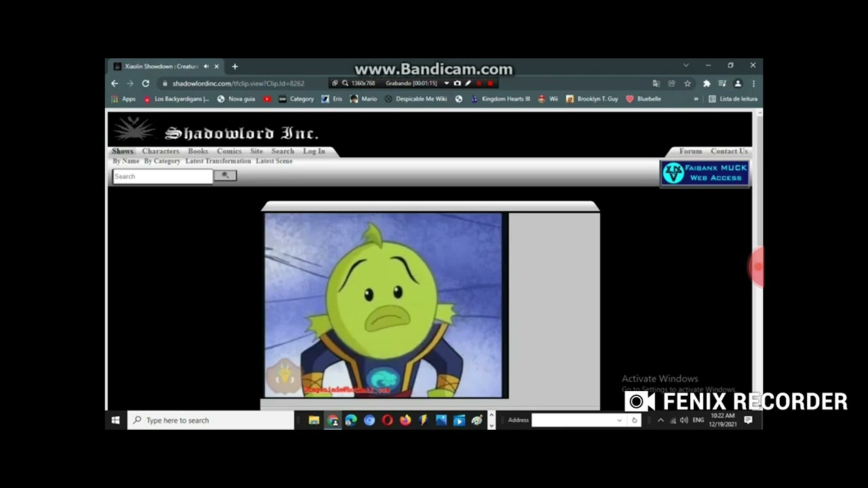Click the taskbar Type here to search box
The image size is (868, 488).
210,420
